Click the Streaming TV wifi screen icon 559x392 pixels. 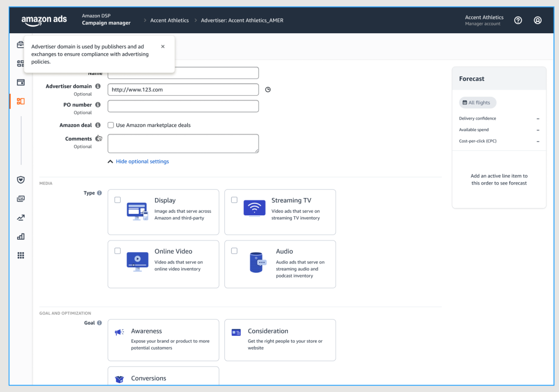click(x=255, y=208)
